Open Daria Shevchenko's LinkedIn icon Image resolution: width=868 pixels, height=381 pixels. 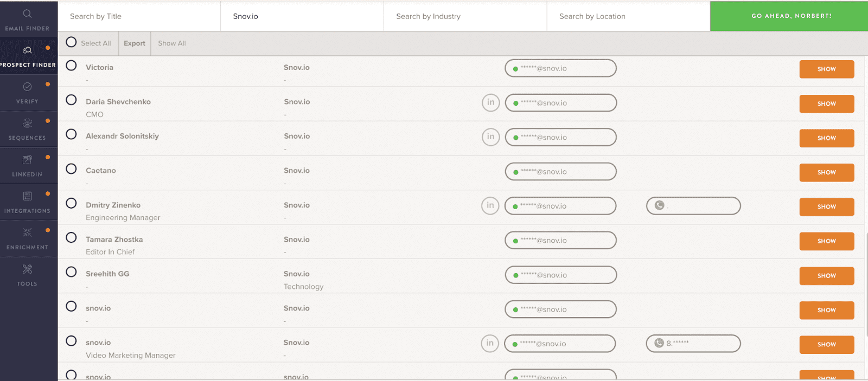(x=490, y=102)
